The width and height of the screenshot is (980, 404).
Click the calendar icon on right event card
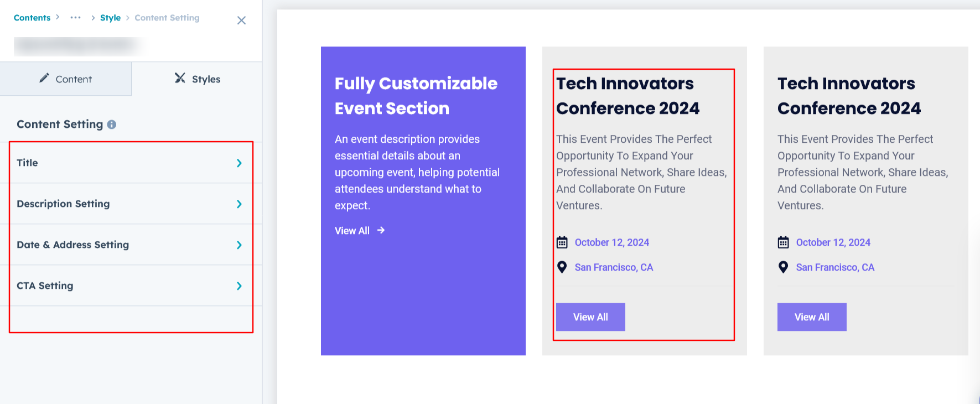[x=784, y=242]
